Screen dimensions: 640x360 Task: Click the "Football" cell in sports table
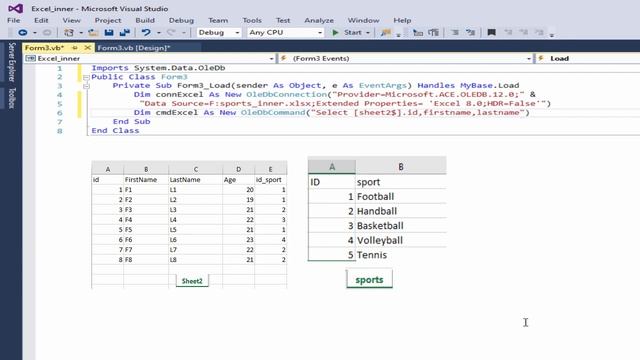(400, 197)
